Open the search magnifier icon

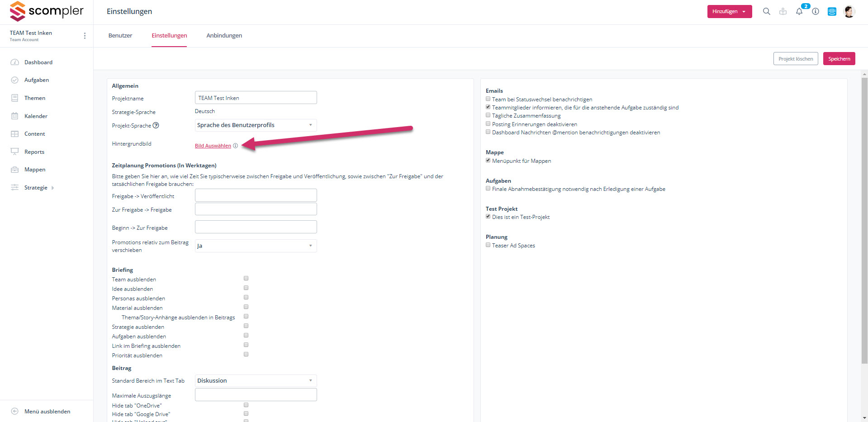[x=766, y=11]
